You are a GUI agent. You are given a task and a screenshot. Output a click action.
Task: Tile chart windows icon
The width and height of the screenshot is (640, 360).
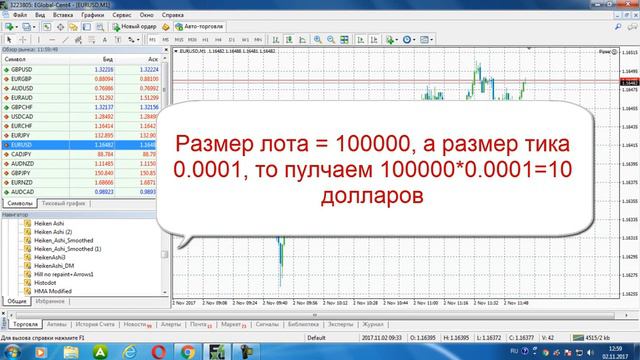344,40
